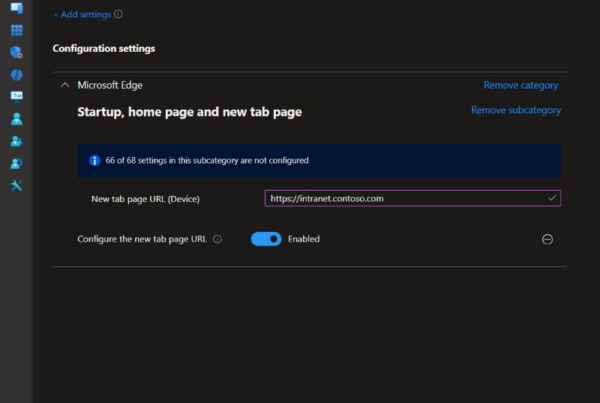Click the Add settings link
The width and height of the screenshot is (600, 403).
83,15
